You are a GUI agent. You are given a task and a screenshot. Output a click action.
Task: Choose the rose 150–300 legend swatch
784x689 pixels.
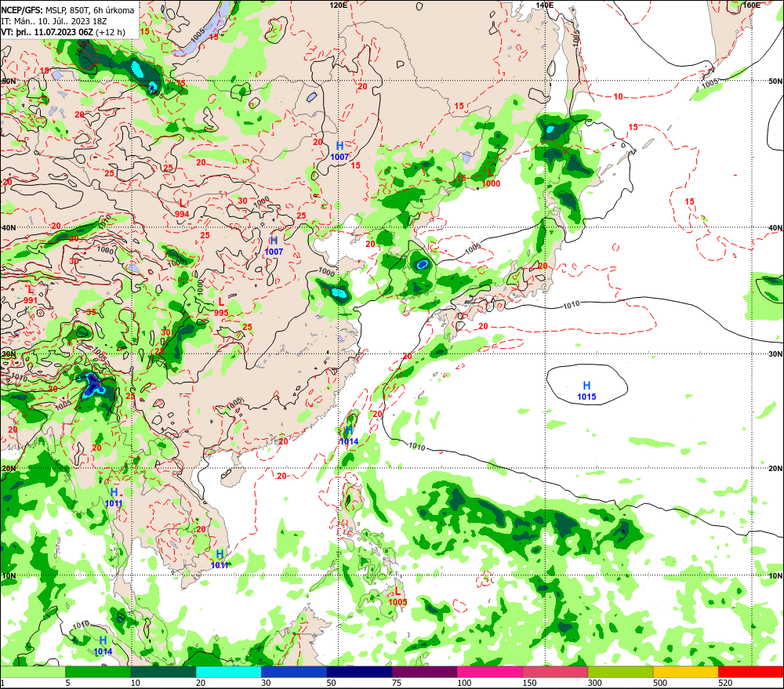pos(555,672)
